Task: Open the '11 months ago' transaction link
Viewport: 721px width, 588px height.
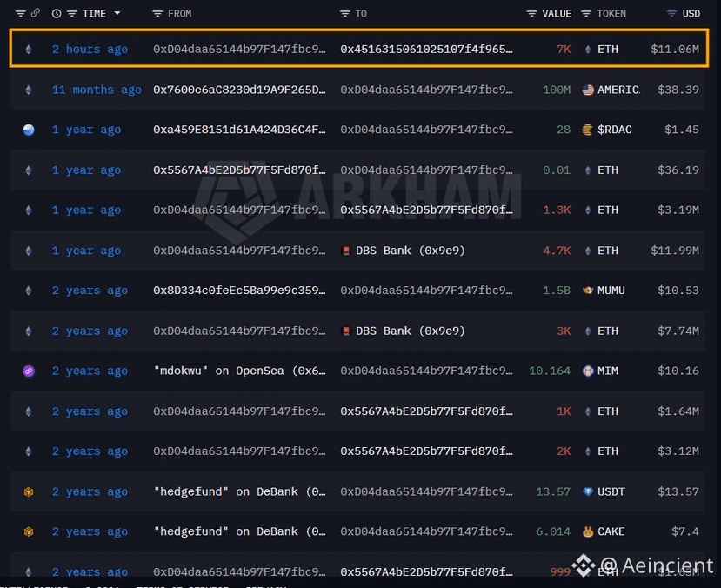Action: (97, 90)
